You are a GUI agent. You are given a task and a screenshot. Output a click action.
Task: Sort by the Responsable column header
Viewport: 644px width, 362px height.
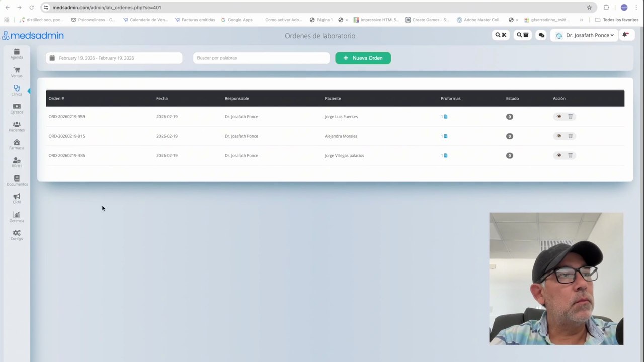coord(236,99)
